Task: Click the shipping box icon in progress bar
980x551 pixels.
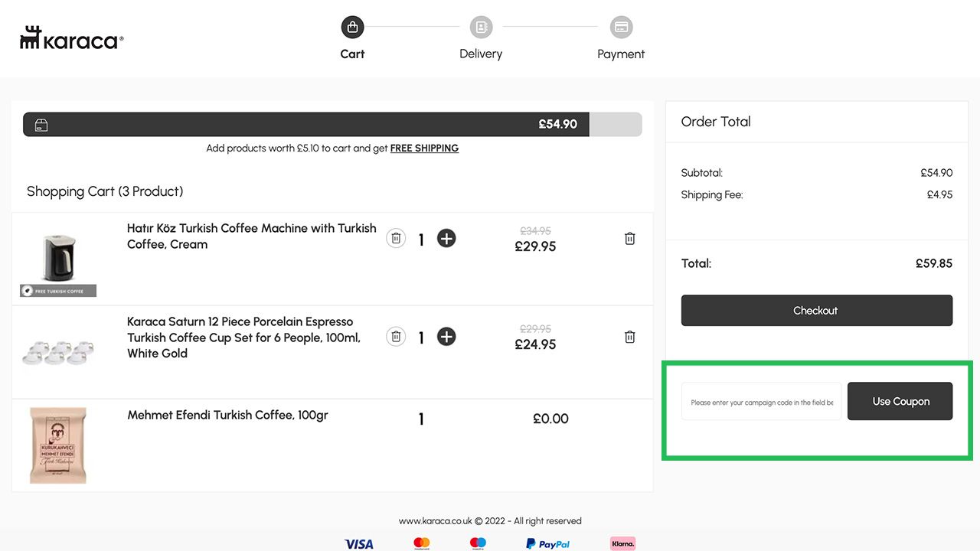Action: 41,125
